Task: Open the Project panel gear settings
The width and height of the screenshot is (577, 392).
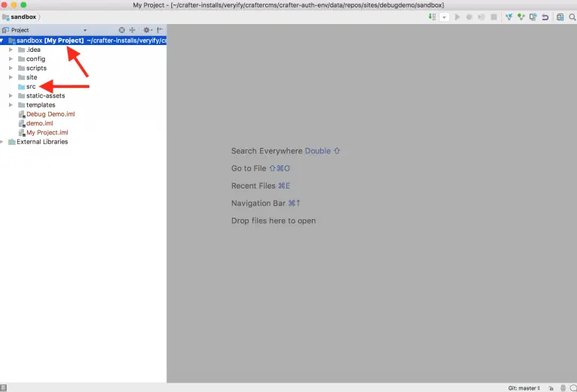Action: [x=147, y=30]
